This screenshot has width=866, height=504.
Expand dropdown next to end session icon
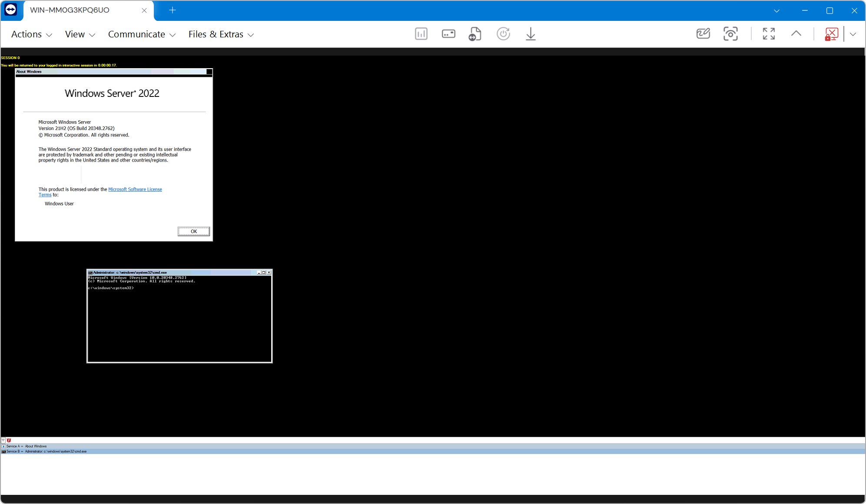coord(853,34)
